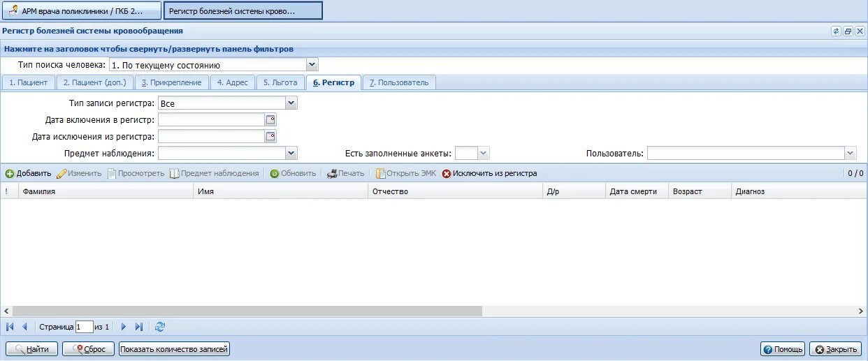
Task: Click the '!' column header
Action: (9, 191)
